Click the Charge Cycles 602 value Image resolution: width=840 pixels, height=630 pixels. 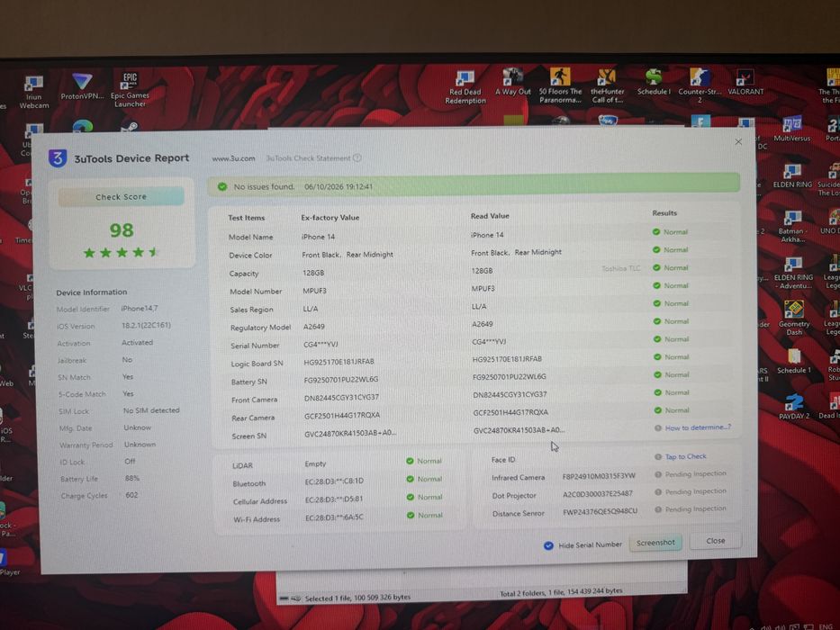pyautogui.click(x=131, y=495)
